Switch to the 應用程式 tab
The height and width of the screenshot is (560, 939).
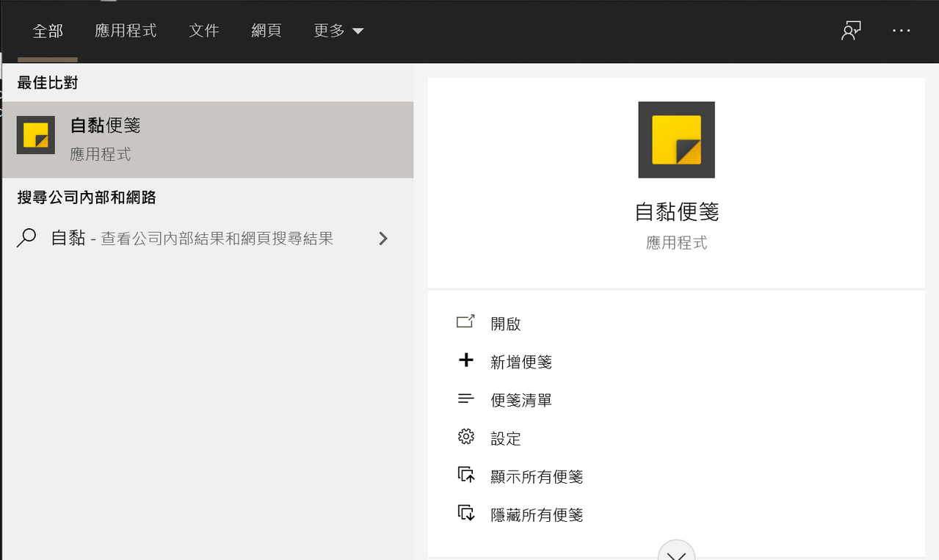pos(126,31)
